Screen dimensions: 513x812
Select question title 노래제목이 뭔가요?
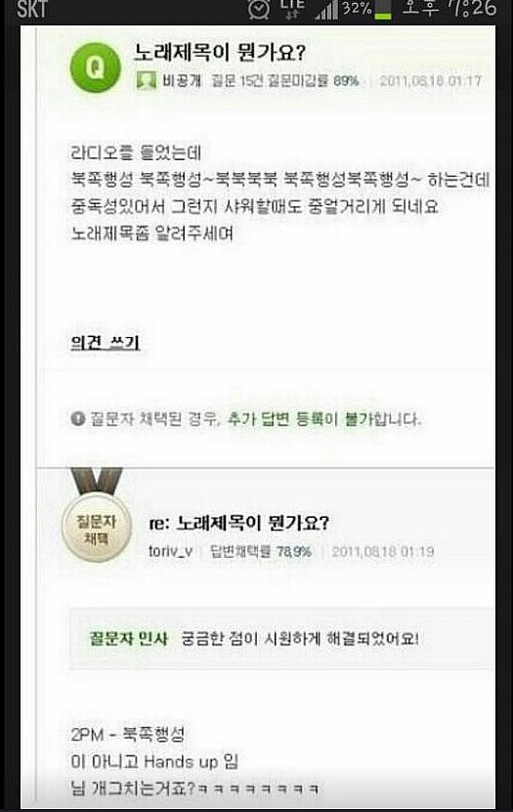[x=220, y=53]
